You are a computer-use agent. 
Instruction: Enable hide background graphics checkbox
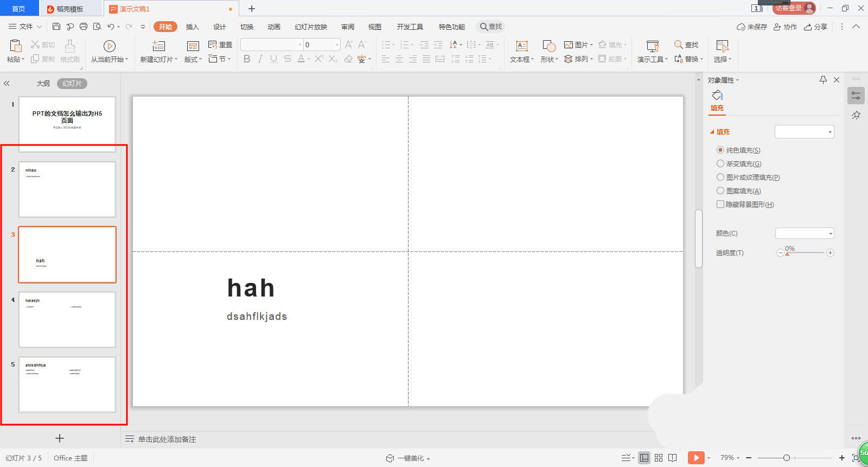click(x=720, y=204)
